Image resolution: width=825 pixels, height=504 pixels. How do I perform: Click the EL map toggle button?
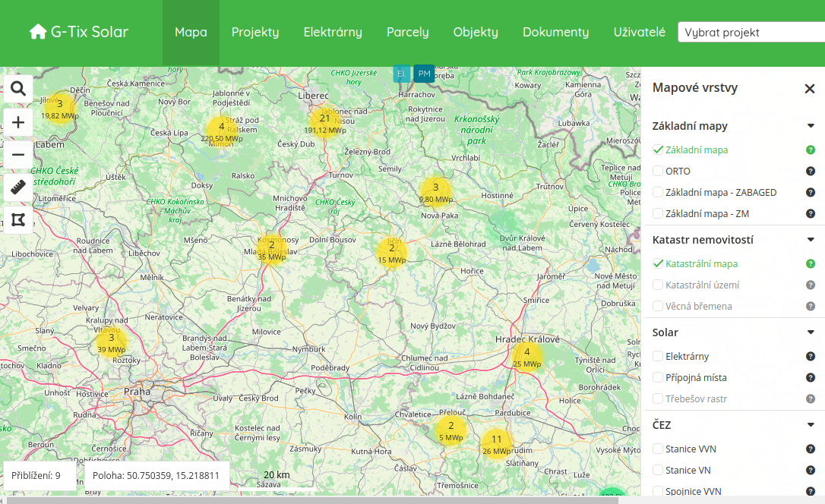(x=401, y=74)
